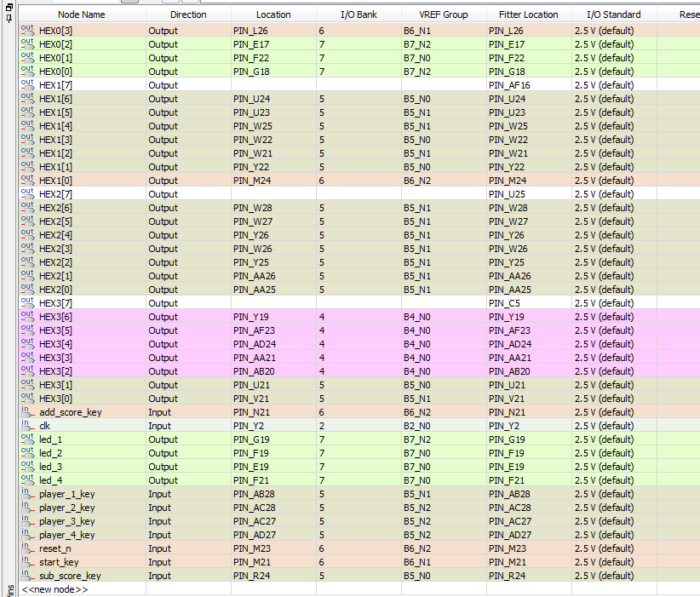Select location PIN_AA26 for HEX2[1]
Screen dimensions: 700x597
[x=273, y=275]
